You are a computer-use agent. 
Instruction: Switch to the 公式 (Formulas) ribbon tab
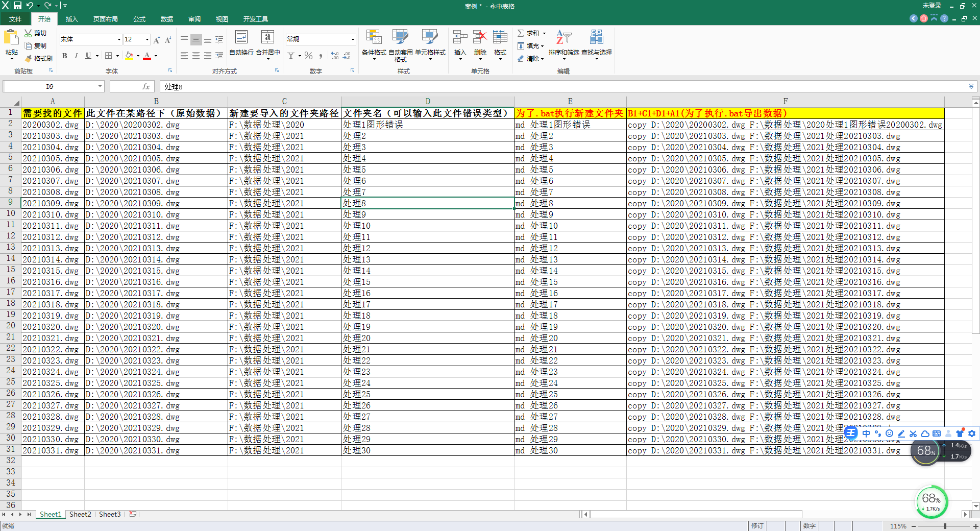pyautogui.click(x=139, y=19)
